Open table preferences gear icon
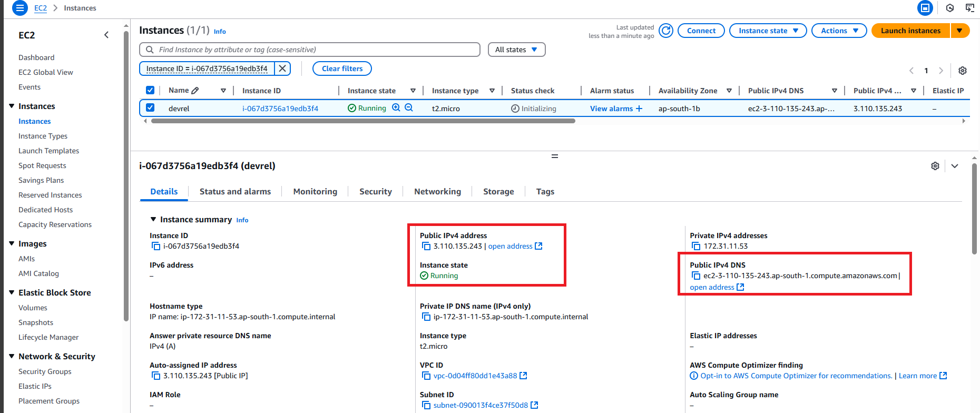980x413 pixels. coord(963,71)
